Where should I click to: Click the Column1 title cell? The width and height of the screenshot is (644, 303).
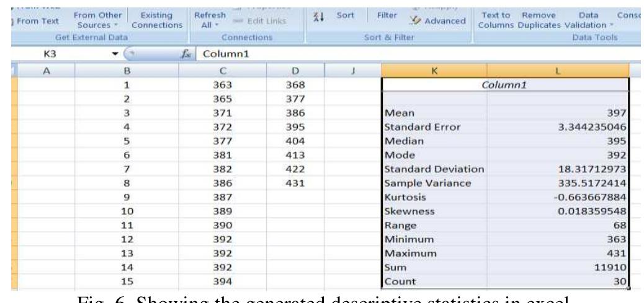point(506,85)
